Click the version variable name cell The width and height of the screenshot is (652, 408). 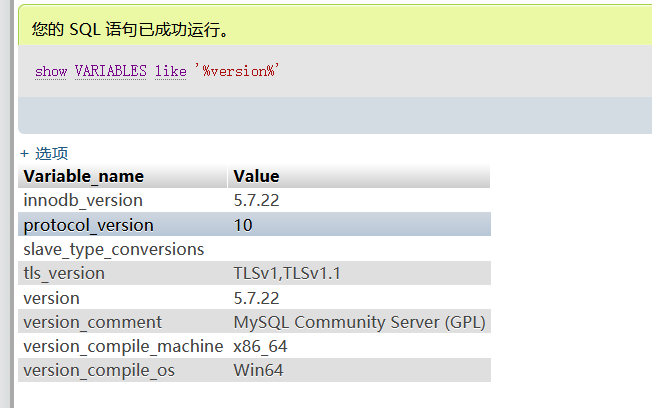pyautogui.click(x=52, y=298)
